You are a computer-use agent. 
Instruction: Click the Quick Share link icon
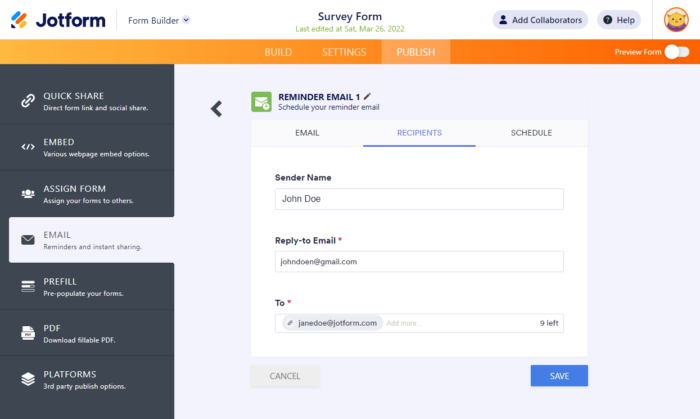click(28, 101)
